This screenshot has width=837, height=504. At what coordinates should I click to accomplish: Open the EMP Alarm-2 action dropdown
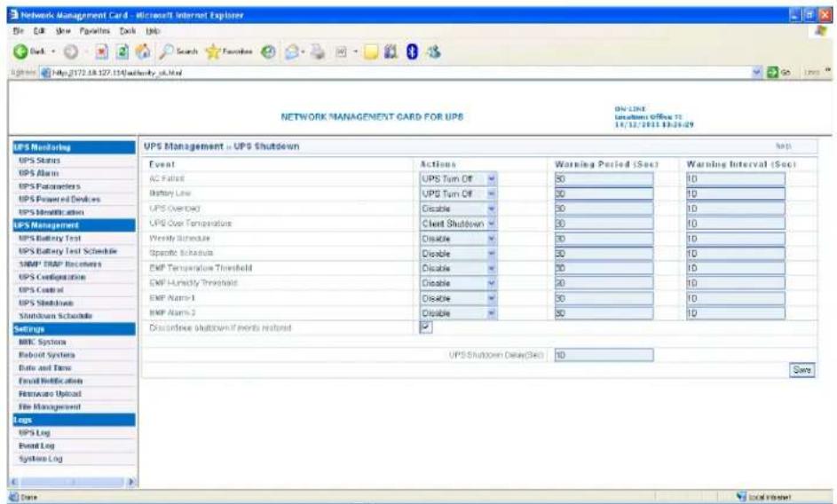click(x=459, y=313)
